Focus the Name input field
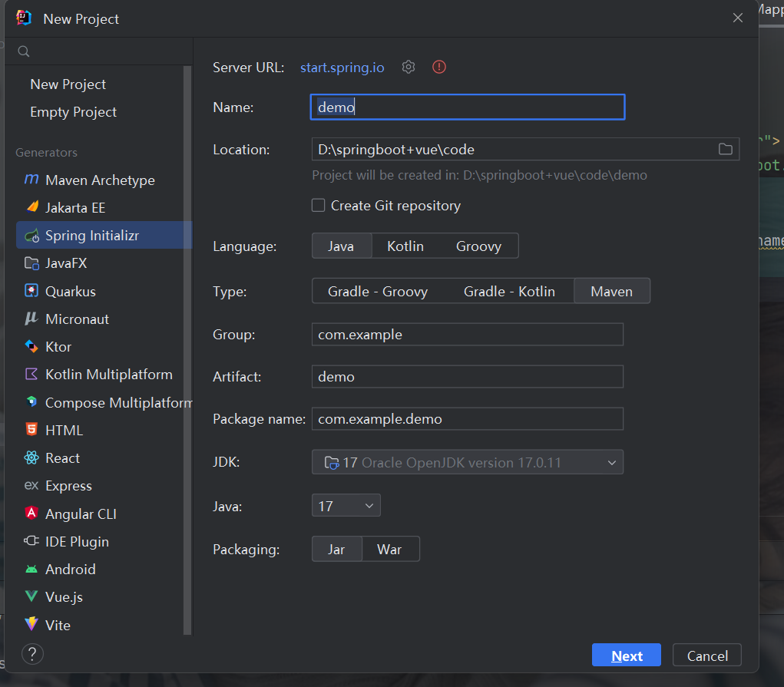 pos(468,107)
